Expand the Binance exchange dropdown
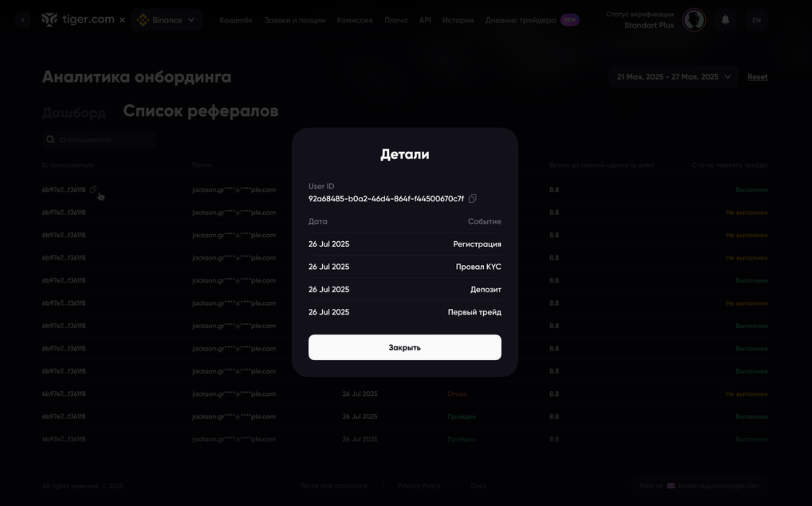 click(x=167, y=20)
